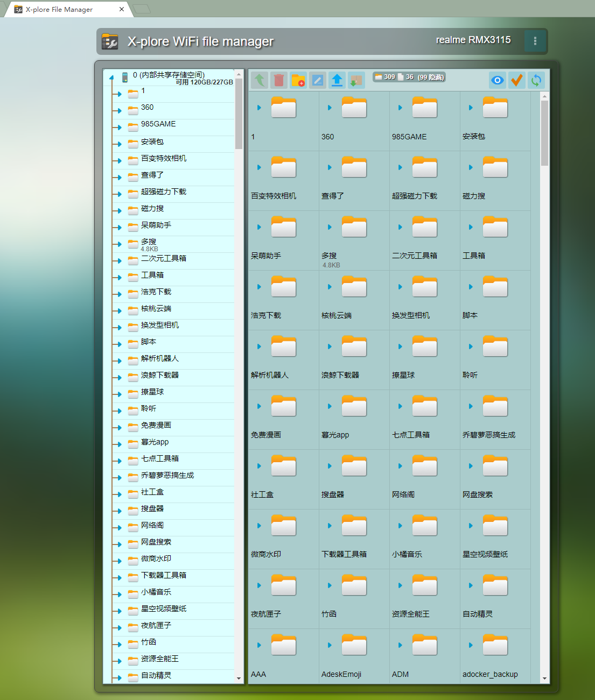Click the 309 folders count label
The width and height of the screenshot is (595, 700).
pos(385,77)
